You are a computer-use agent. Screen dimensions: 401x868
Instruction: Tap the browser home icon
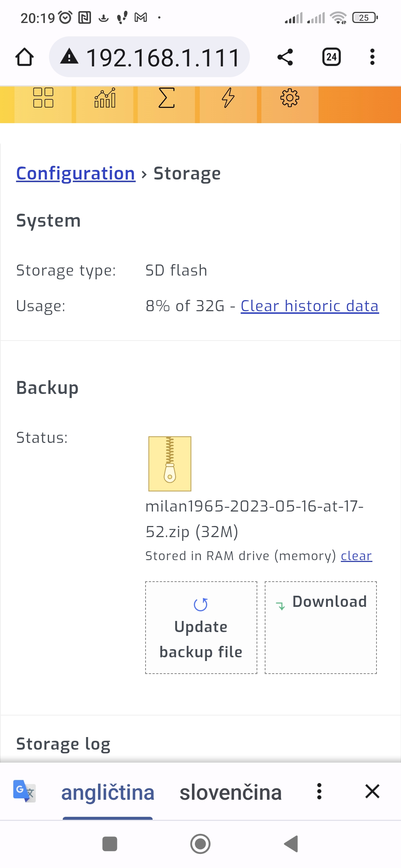(25, 57)
